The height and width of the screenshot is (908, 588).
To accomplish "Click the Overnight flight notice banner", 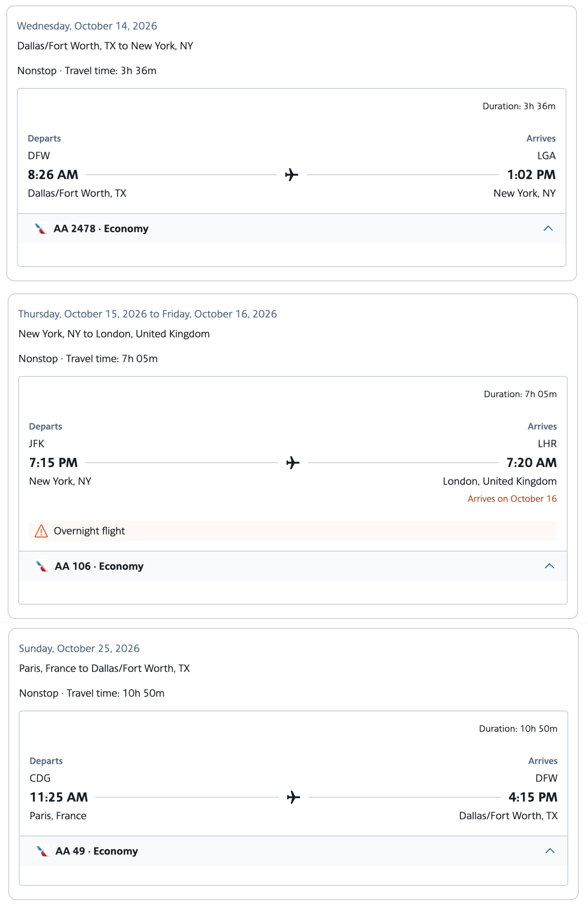I will tap(293, 531).
